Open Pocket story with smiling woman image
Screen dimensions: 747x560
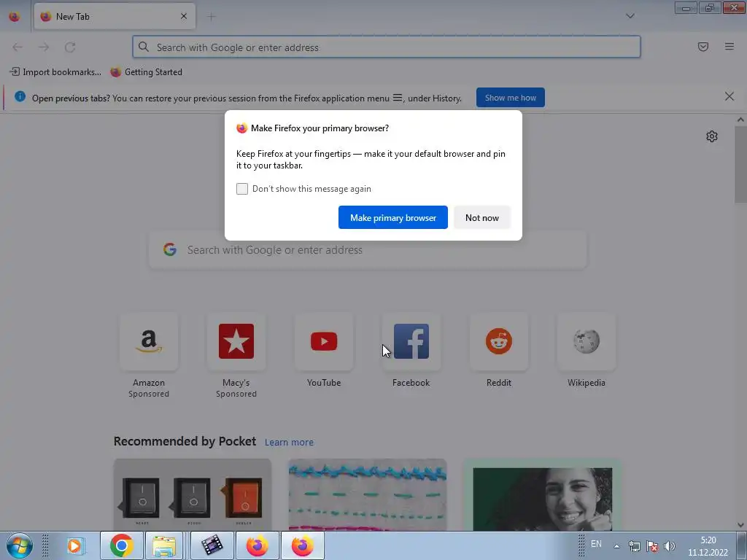(x=543, y=495)
